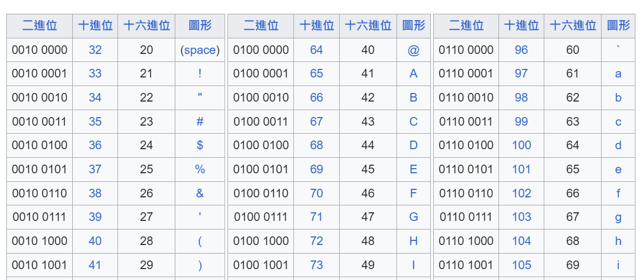Image resolution: width=644 pixels, height=280 pixels.
Task: Click the exclamation mark "!" link
Action: pos(199,73)
